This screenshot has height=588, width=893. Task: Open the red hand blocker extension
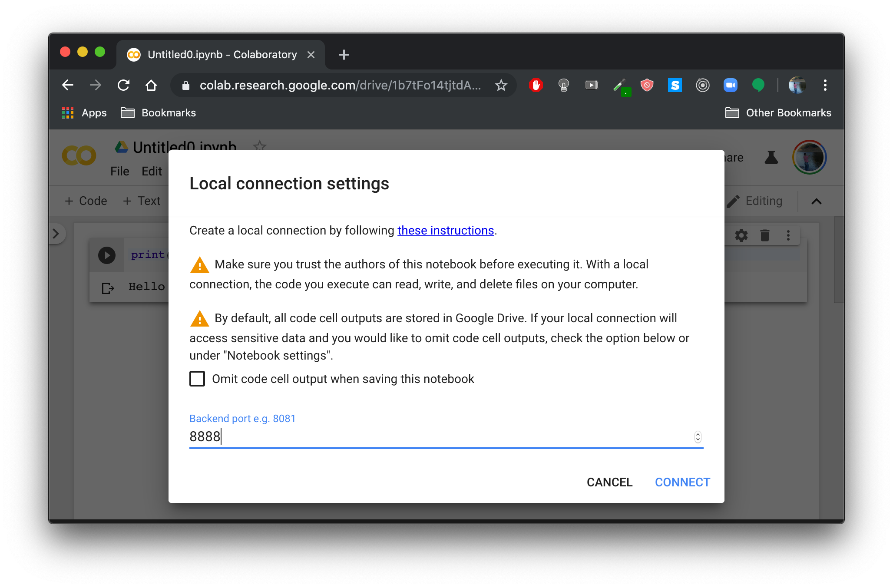point(536,85)
